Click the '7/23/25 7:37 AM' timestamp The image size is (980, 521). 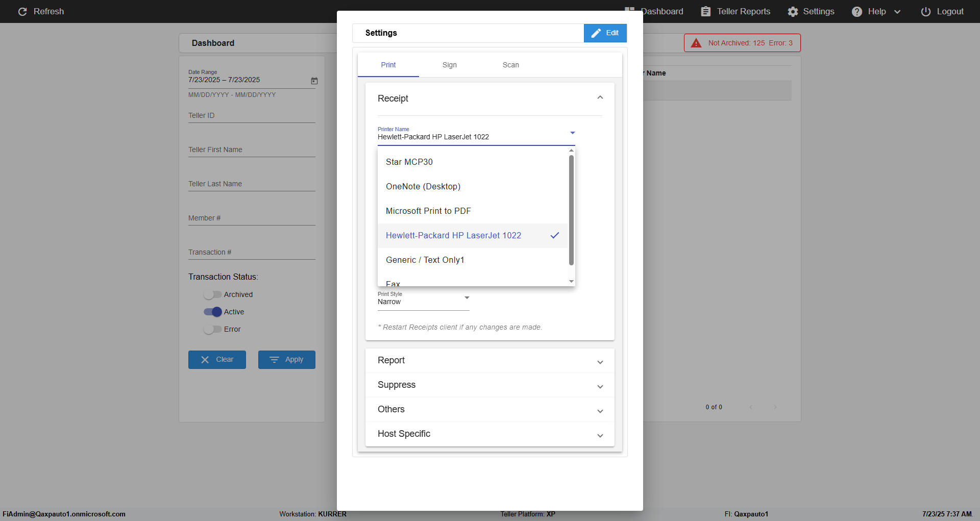947,514
